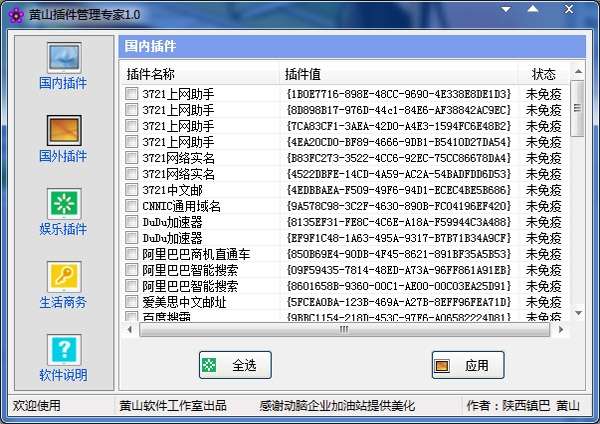Select the 国内插件 label in sidebar
600x424 pixels.
coord(63,83)
